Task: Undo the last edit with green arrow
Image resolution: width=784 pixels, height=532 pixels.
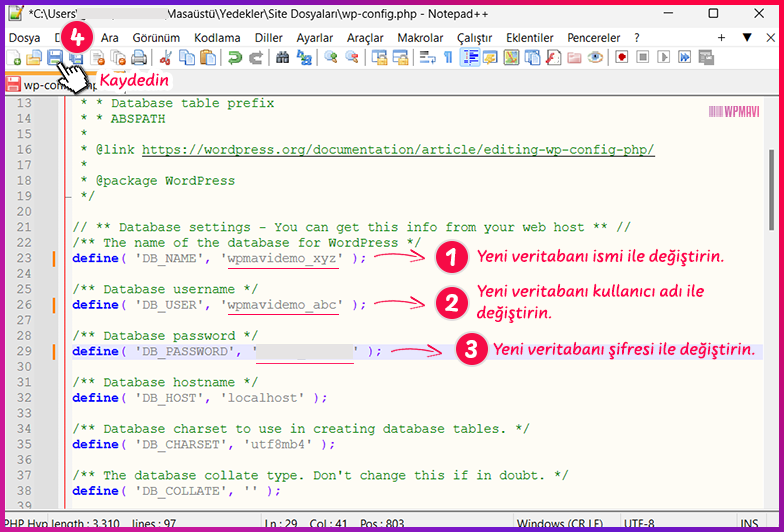Action: (x=234, y=58)
